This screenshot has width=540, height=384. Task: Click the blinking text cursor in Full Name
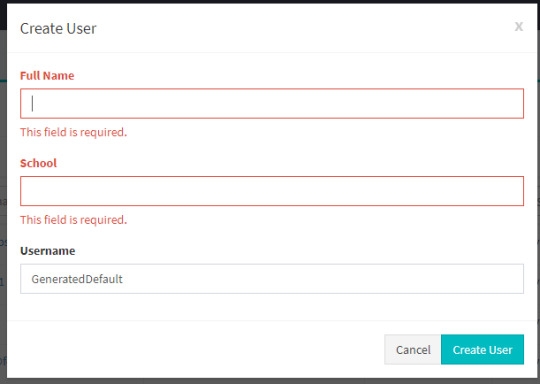click(32, 103)
